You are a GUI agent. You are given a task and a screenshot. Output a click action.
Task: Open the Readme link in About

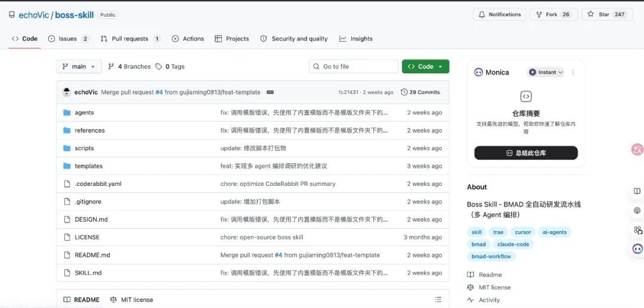point(485,275)
